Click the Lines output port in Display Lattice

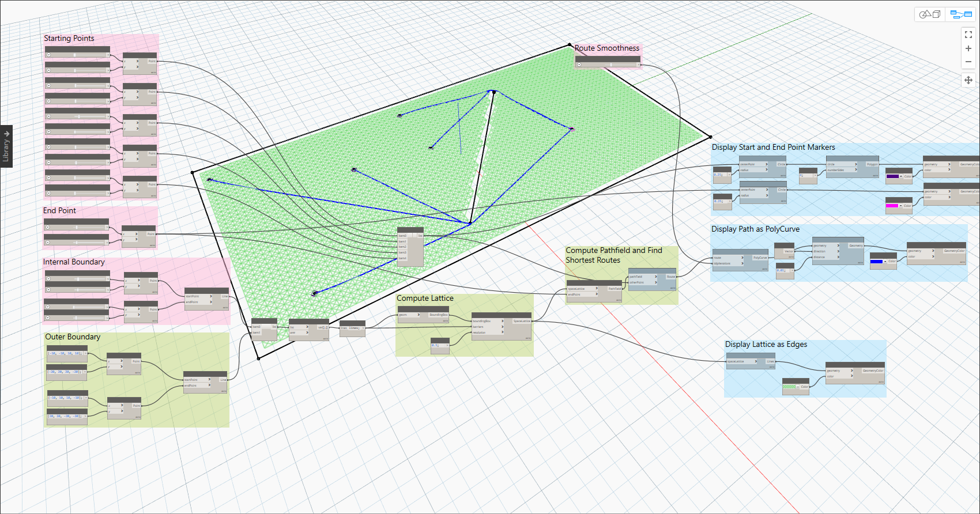tap(770, 361)
